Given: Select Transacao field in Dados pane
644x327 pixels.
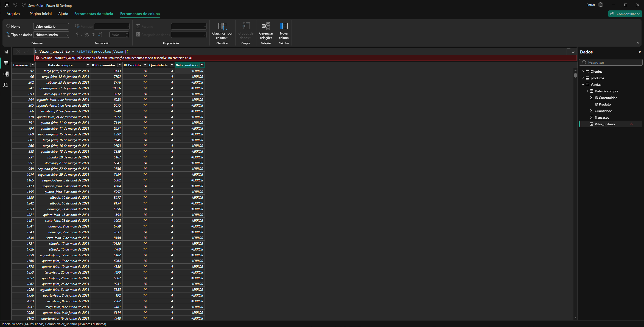Looking at the screenshot, I should [x=602, y=117].
